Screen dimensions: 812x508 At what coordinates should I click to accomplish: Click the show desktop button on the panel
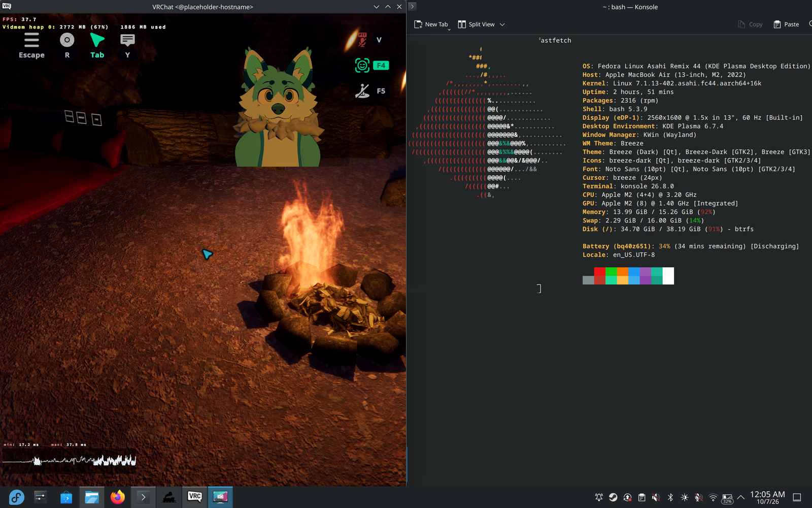coord(797,497)
